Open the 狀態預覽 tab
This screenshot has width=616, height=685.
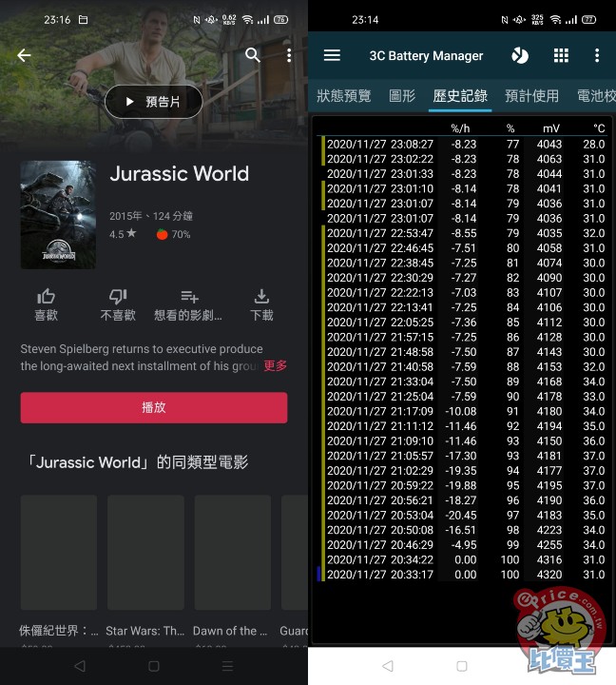pos(343,95)
